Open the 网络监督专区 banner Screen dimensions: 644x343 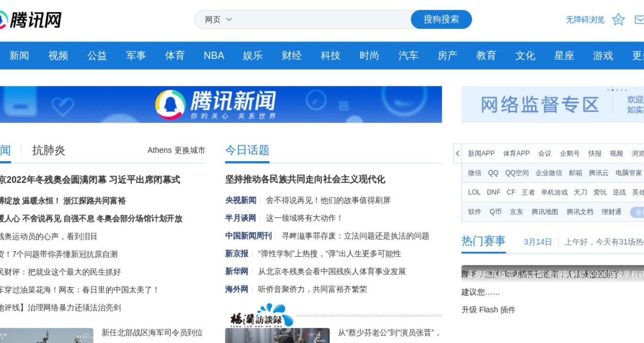553,105
